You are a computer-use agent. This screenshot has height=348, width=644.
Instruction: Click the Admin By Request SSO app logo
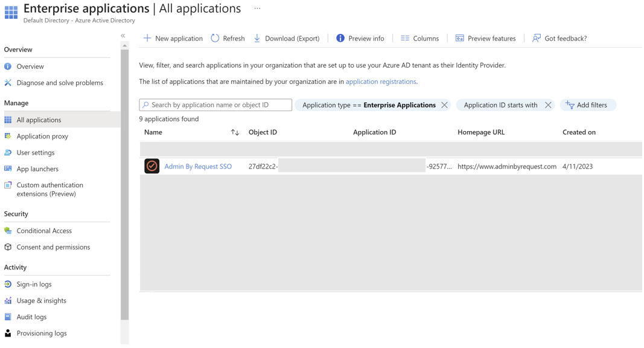click(151, 166)
